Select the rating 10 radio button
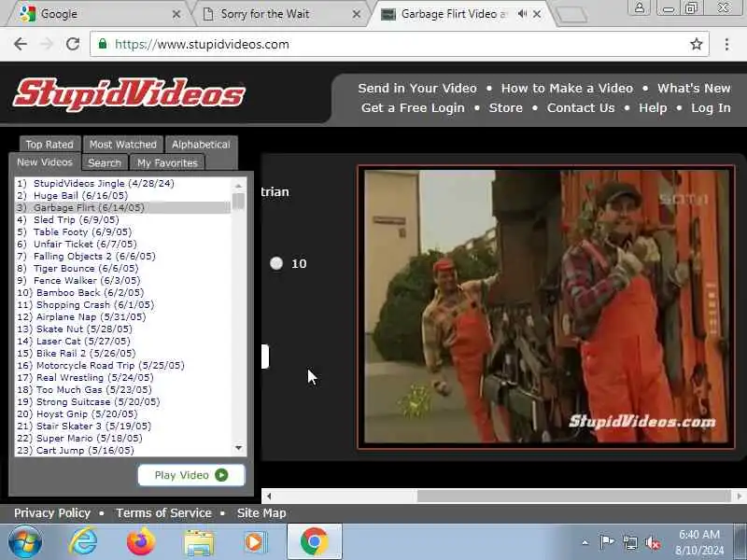Image resolution: width=747 pixels, height=560 pixels. pos(276,263)
